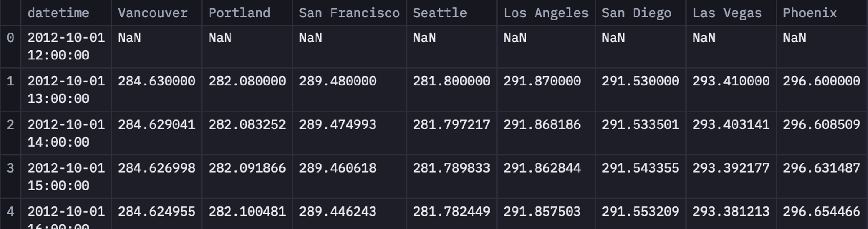Viewport: 868px width, 229px height.
Task: Select Vancouver value 284.630000
Action: (x=157, y=81)
